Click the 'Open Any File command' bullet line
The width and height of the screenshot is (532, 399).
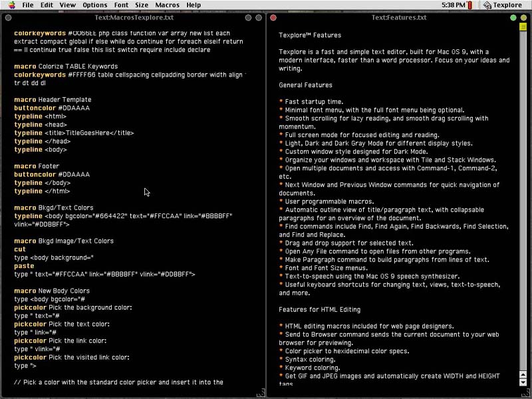coord(374,251)
